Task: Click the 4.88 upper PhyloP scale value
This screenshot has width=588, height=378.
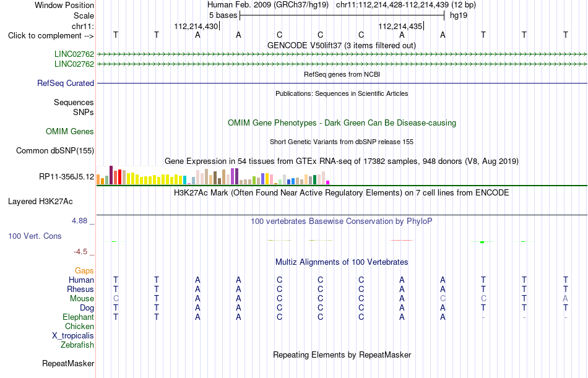Action: [79, 221]
